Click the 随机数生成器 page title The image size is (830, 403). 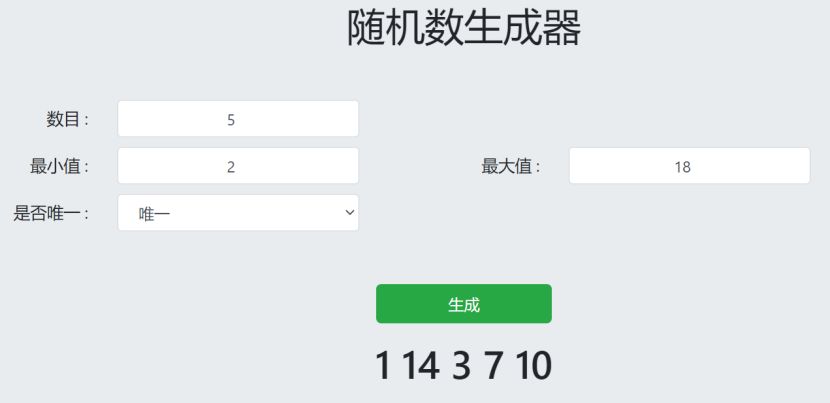click(464, 28)
